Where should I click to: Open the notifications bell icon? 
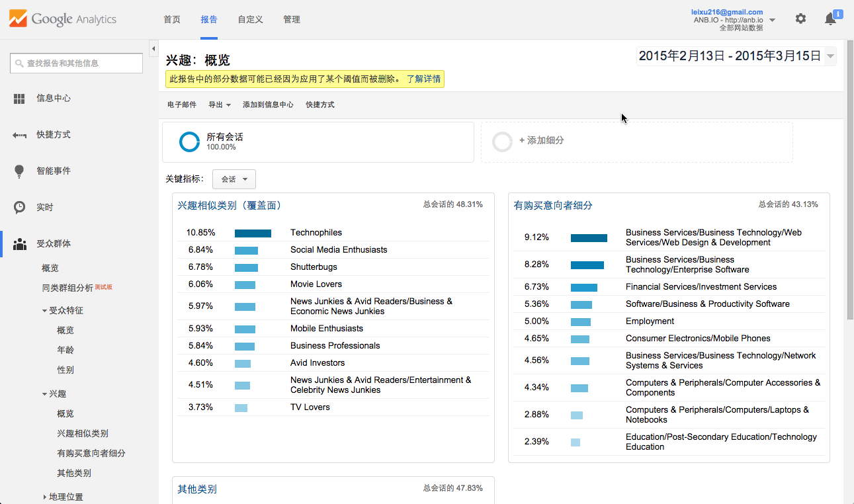830,19
